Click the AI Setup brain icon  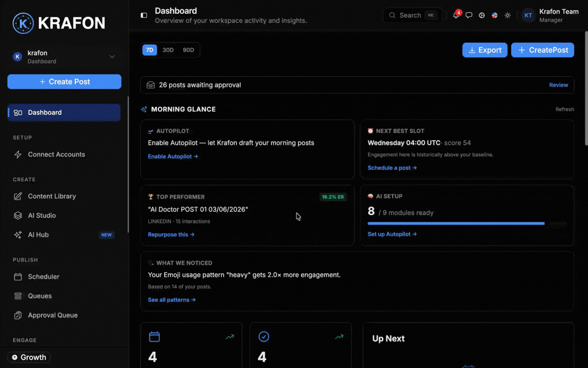(x=370, y=196)
